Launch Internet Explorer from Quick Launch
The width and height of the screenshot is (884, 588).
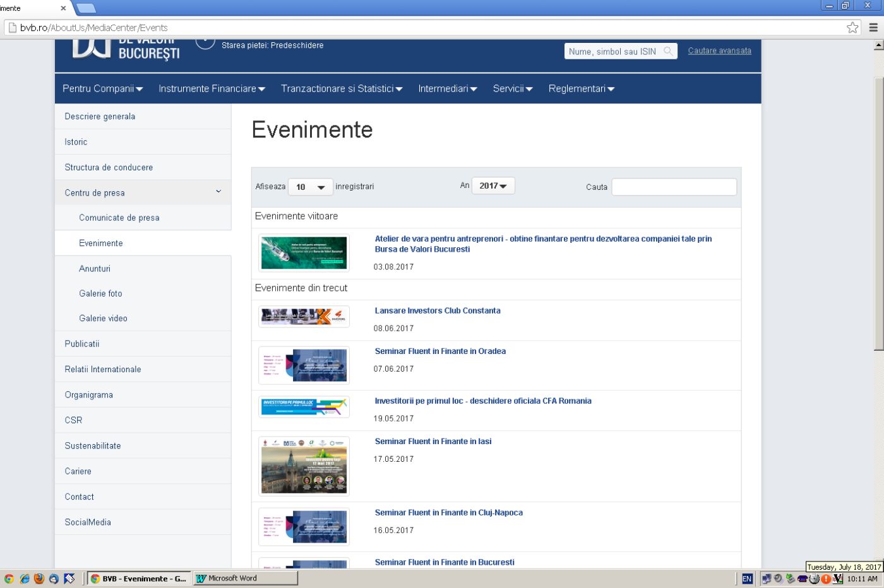[x=24, y=579]
